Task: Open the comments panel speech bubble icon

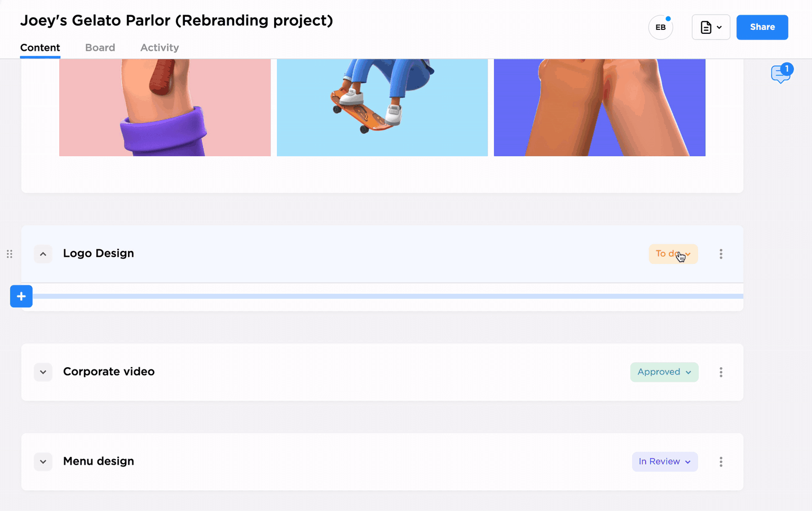Action: 781,74
